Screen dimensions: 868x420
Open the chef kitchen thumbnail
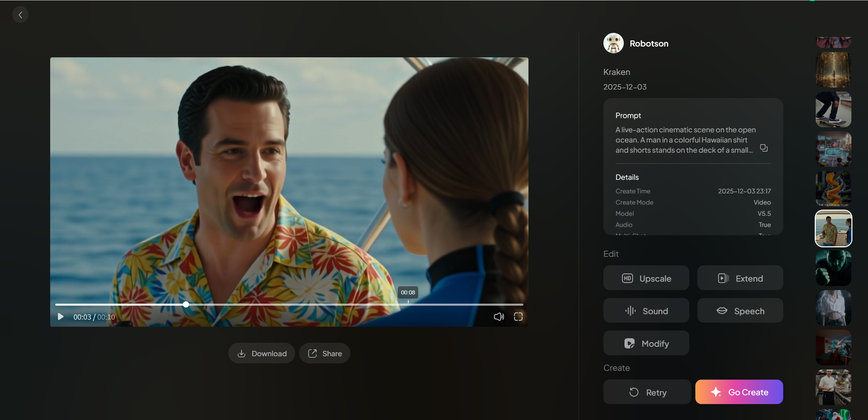(x=833, y=387)
